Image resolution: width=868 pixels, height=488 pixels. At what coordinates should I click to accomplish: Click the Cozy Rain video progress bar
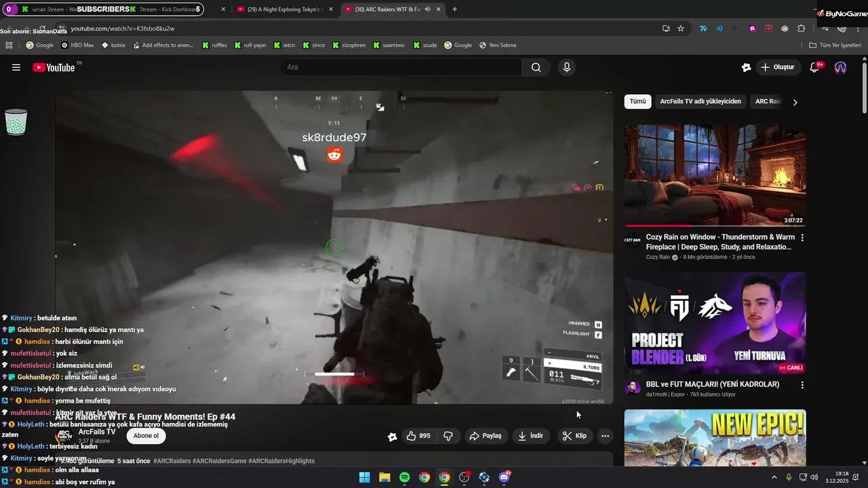[715, 226]
